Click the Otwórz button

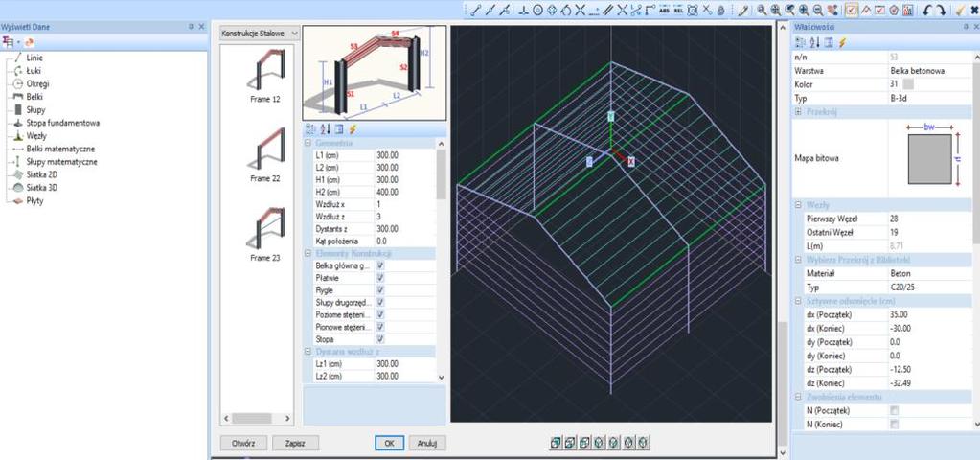(243, 443)
